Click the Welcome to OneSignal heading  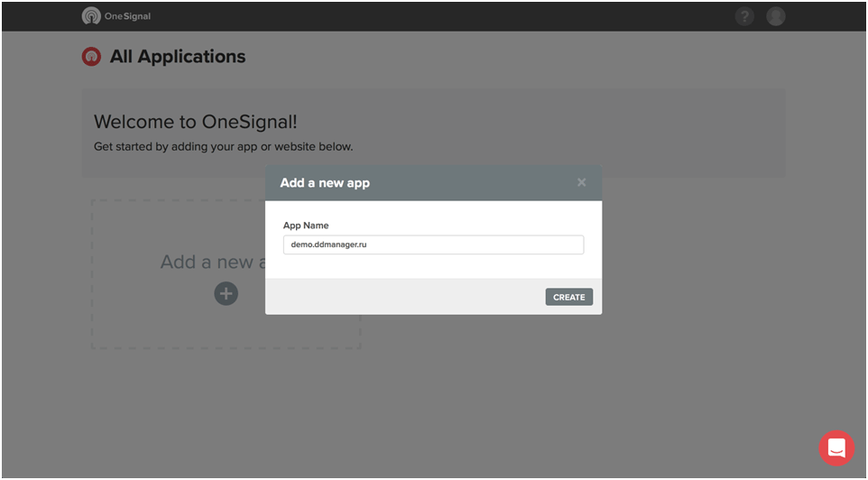[195, 122]
